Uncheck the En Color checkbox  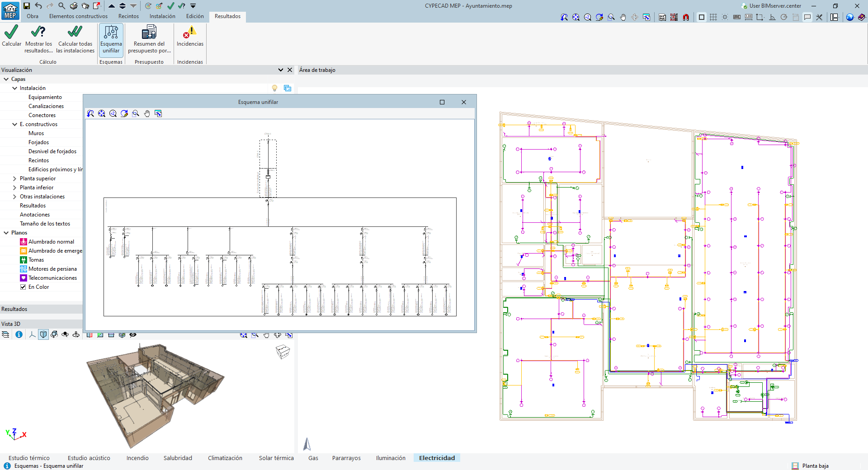pyautogui.click(x=23, y=287)
